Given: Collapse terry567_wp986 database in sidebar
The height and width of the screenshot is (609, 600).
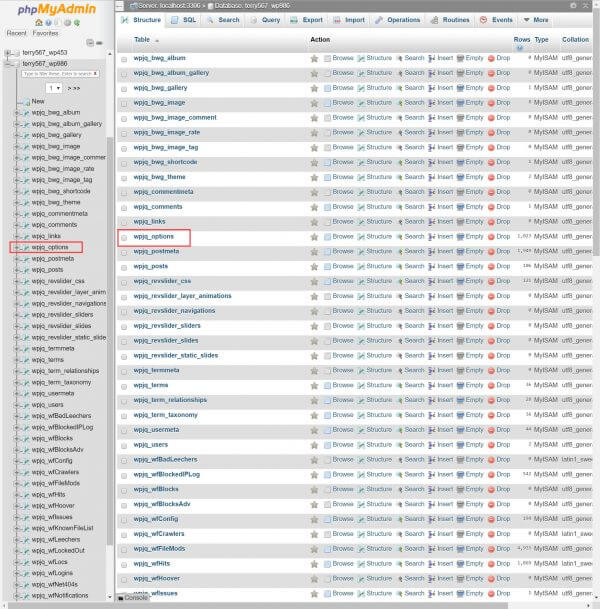Looking at the screenshot, I should pos(7,64).
